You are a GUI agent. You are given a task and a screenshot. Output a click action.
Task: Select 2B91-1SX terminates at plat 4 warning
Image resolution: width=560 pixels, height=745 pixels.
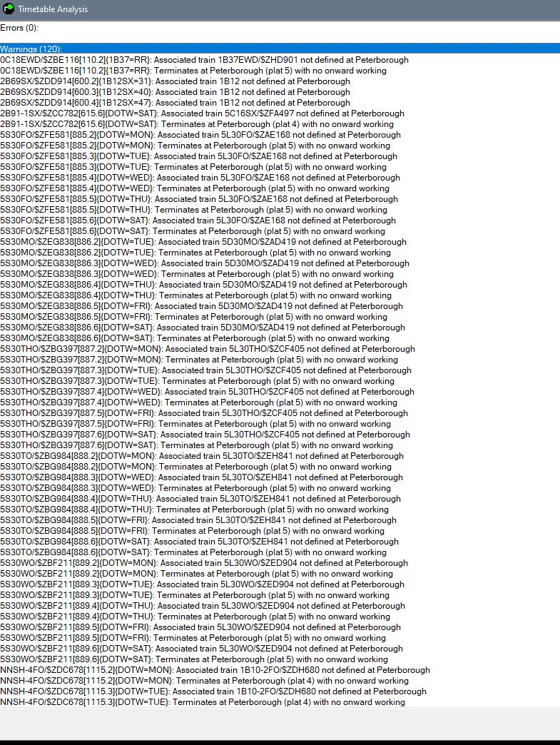197,124
